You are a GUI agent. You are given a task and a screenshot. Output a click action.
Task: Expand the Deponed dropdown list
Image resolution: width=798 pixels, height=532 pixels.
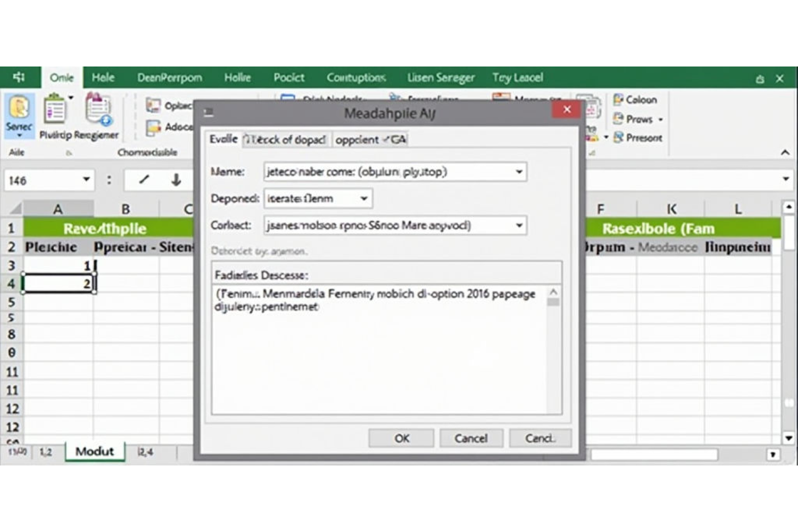364,198
